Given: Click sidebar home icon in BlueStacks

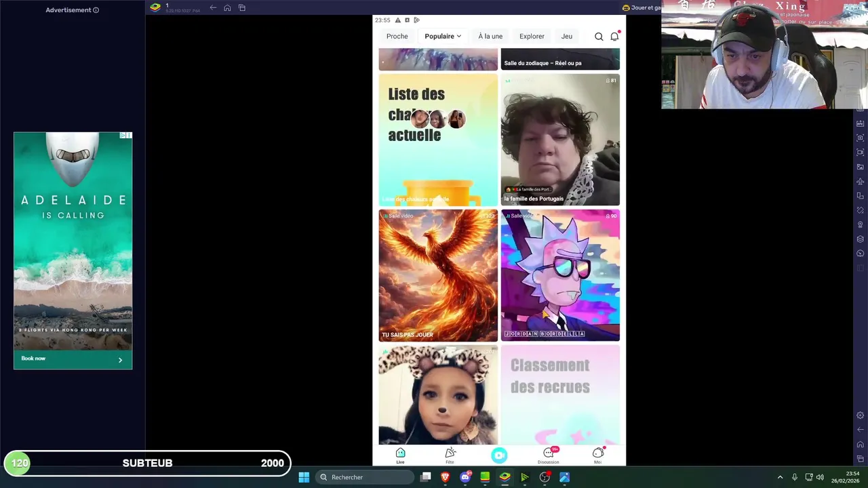Looking at the screenshot, I should pyautogui.click(x=861, y=445).
